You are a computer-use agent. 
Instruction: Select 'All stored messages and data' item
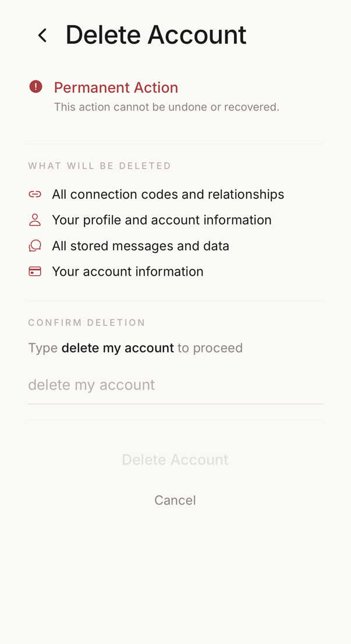pyautogui.click(x=140, y=246)
